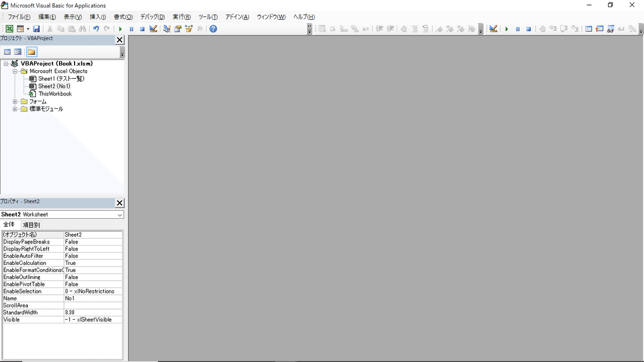Open Project panel toolbar options arrow
This screenshot has height=362, width=644.
coord(122,53)
